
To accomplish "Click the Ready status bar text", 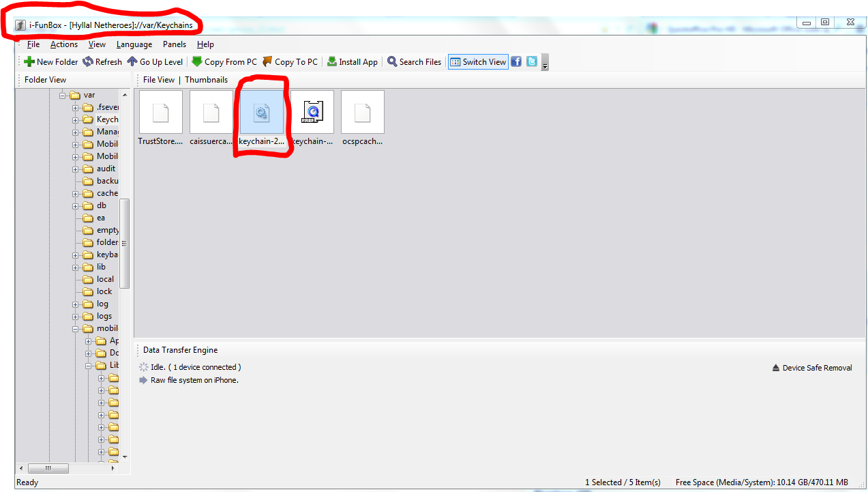I will [x=27, y=482].
